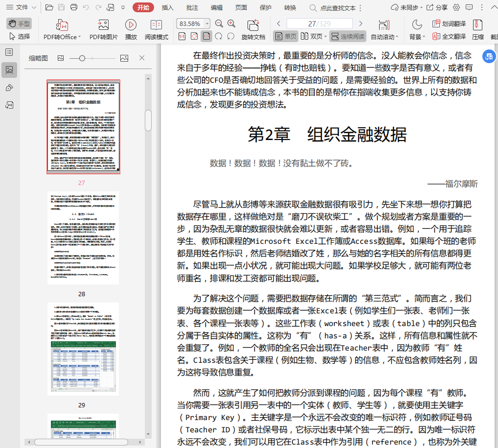The width and height of the screenshot is (498, 448).
Task: Click the zoom out magnifier
Action: pos(219,24)
